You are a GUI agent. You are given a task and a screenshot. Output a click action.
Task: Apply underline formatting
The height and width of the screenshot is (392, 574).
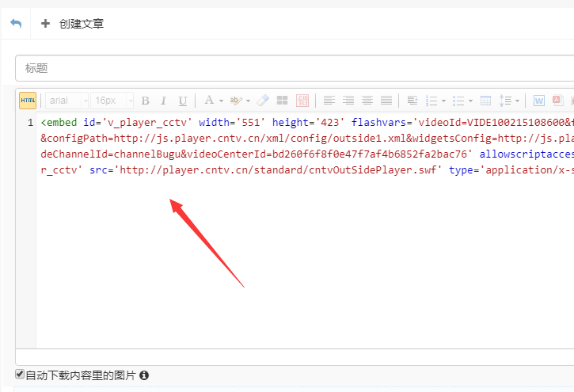pos(183,101)
